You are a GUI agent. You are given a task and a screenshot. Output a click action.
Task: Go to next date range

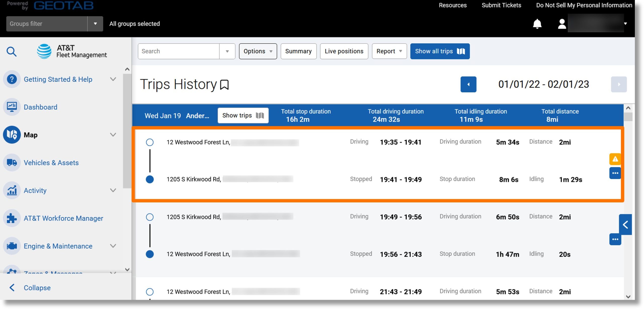pyautogui.click(x=619, y=84)
